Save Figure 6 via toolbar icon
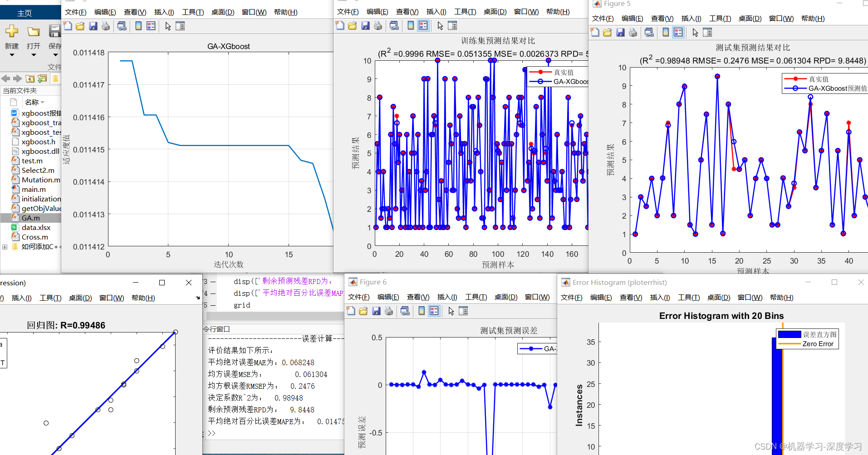Image resolution: width=868 pixels, height=455 pixels. pyautogui.click(x=376, y=311)
